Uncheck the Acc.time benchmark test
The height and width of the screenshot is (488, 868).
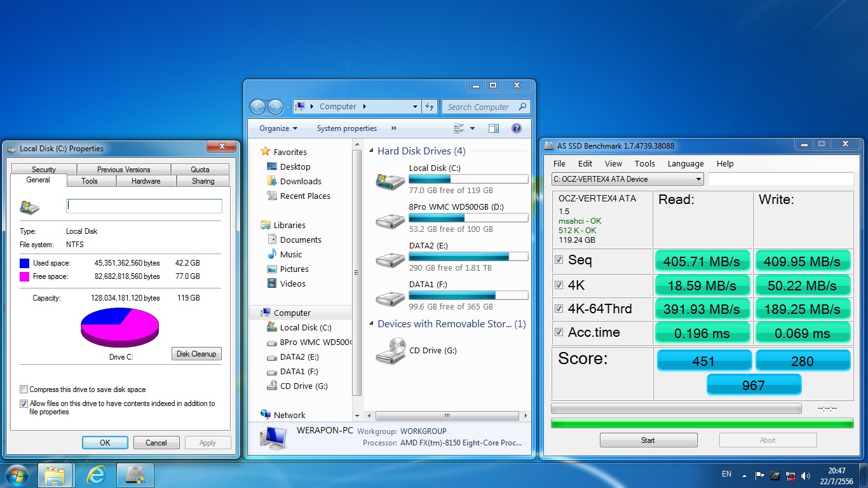tap(559, 332)
